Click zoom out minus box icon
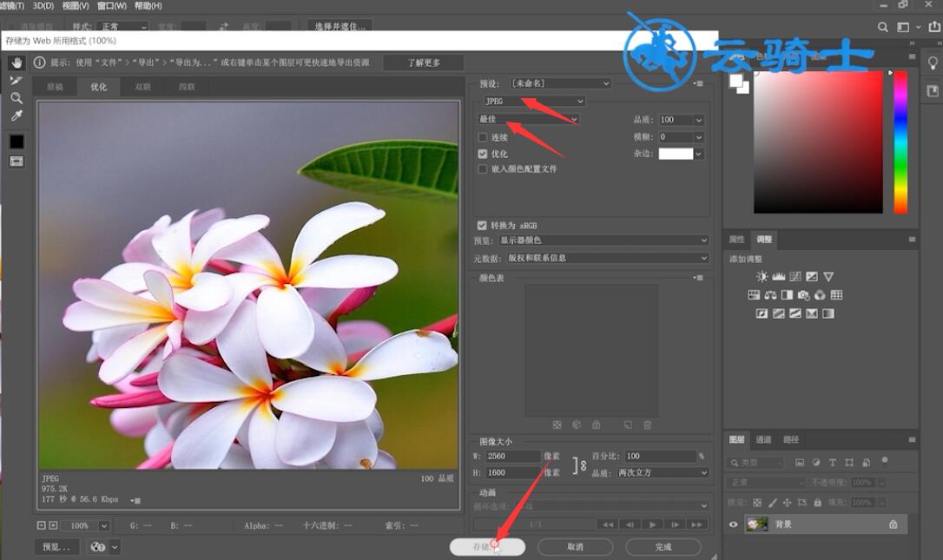This screenshot has width=943, height=560. tap(42, 525)
